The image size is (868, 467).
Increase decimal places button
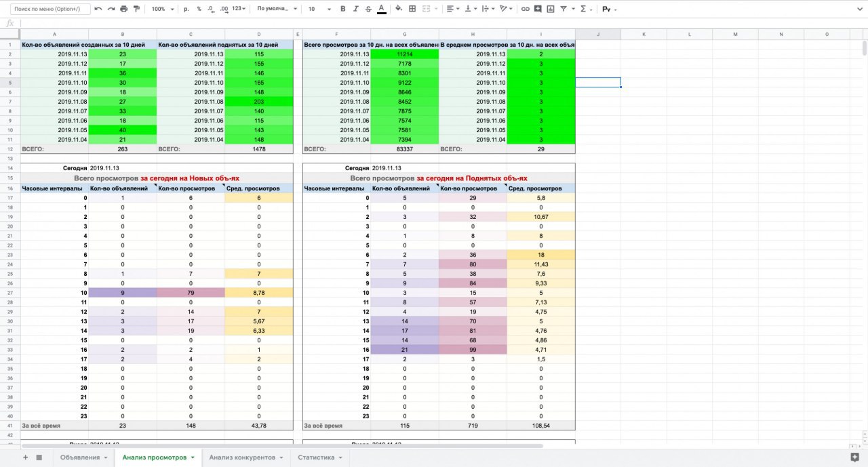[224, 9]
